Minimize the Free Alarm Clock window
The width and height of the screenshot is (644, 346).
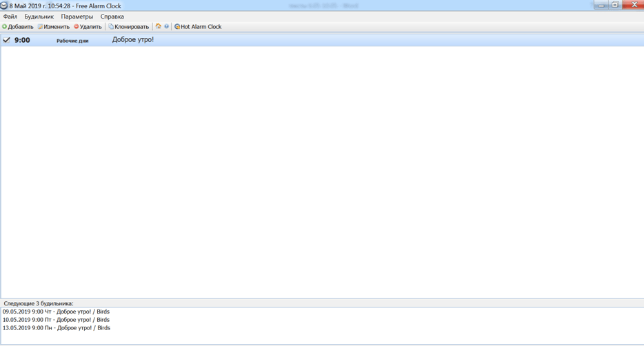click(x=601, y=5)
